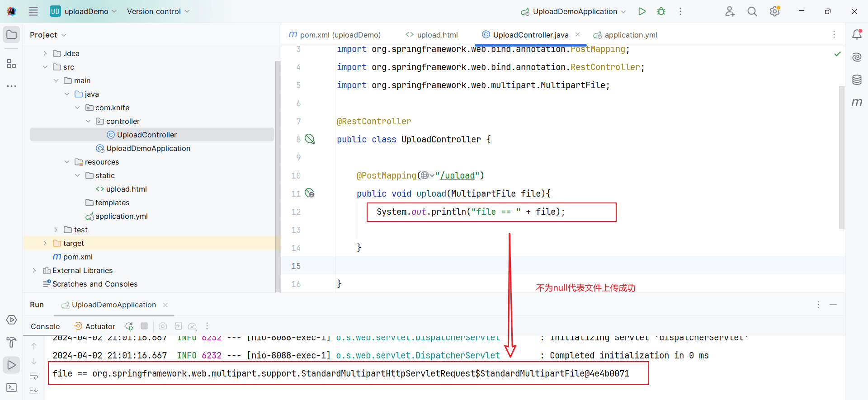Click the gutter bean icon on line 8
The image size is (868, 400).
(x=310, y=139)
